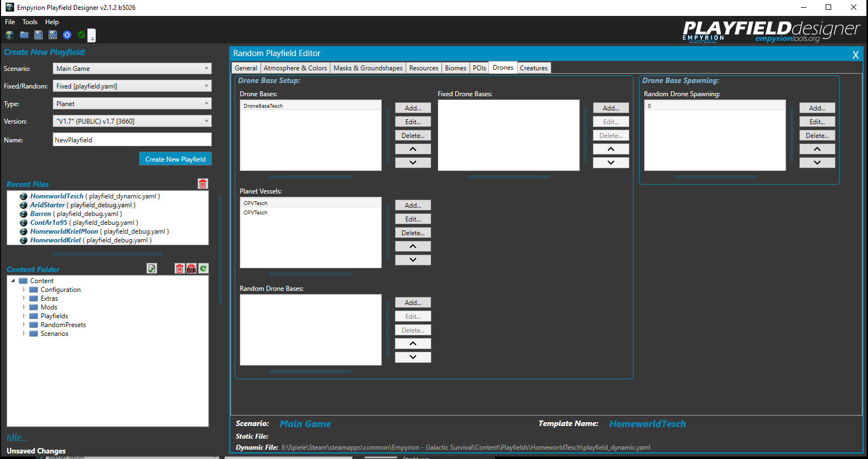Click Add for Drone Bases
Image resolution: width=868 pixels, height=459 pixels.
[413, 108]
